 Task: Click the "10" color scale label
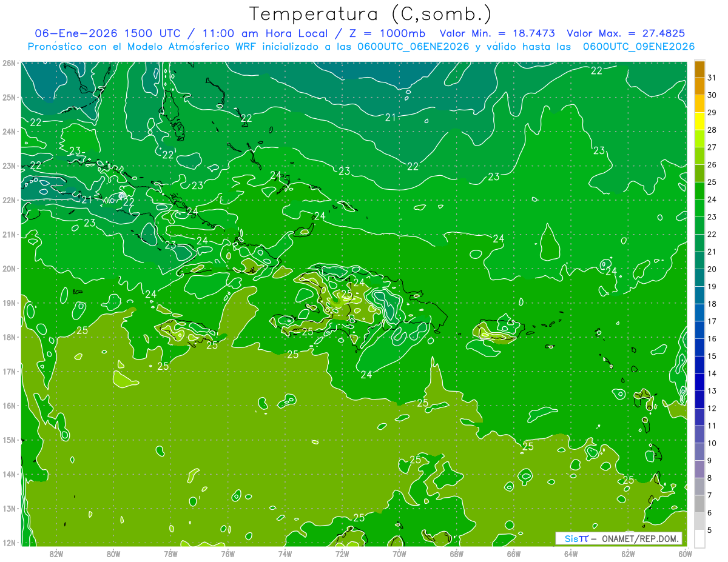pos(712,443)
